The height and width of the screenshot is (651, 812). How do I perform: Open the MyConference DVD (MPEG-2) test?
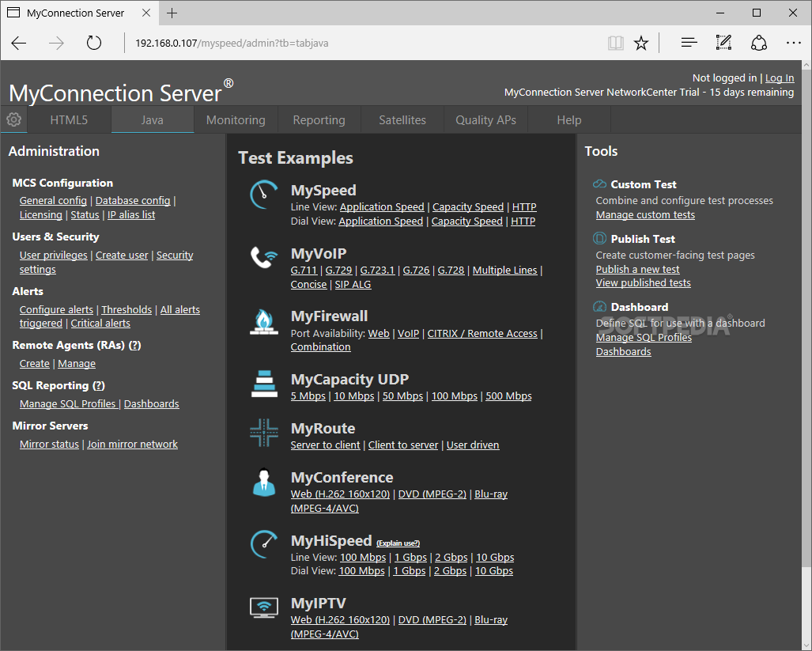click(x=432, y=494)
